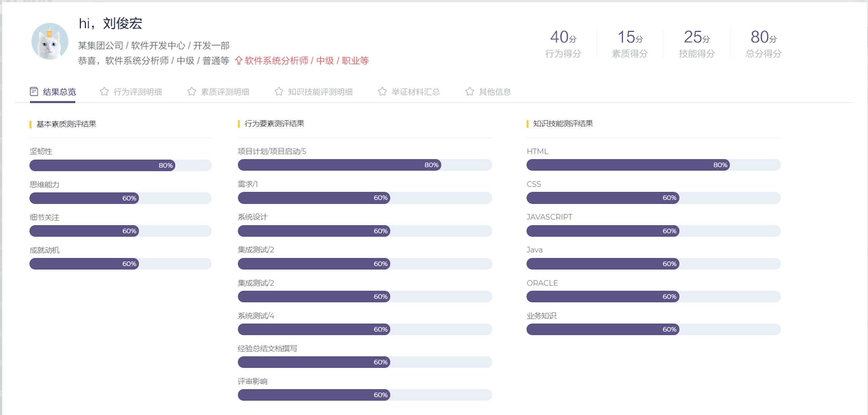Click the 评审影响 60% progress bar
868x415 pixels.
[365, 395]
